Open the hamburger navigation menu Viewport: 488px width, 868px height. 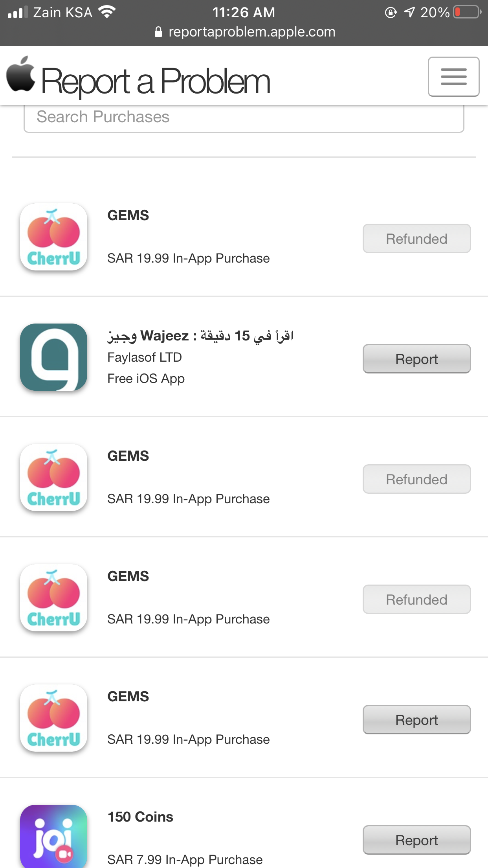pos(453,77)
